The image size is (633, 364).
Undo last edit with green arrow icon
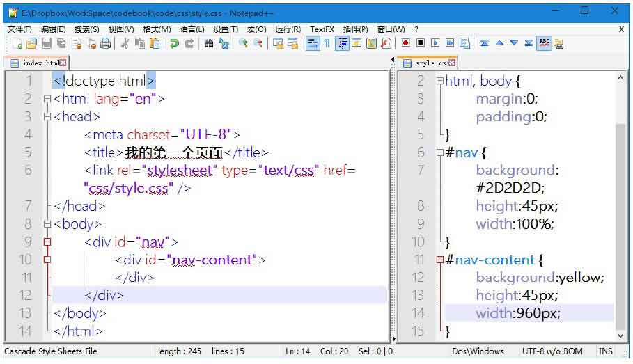(x=174, y=43)
